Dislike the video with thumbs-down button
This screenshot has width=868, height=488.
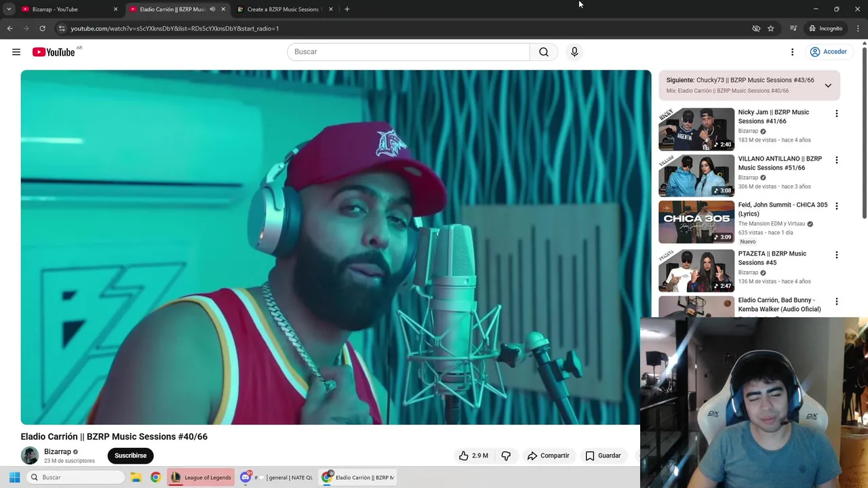coord(506,455)
